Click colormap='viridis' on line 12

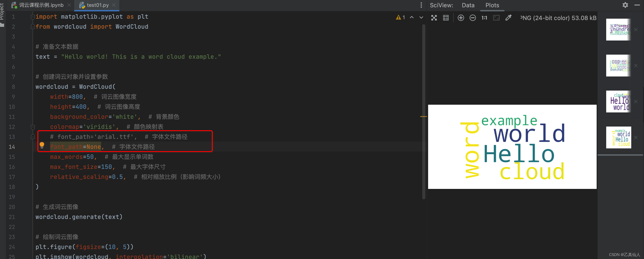[x=82, y=127]
